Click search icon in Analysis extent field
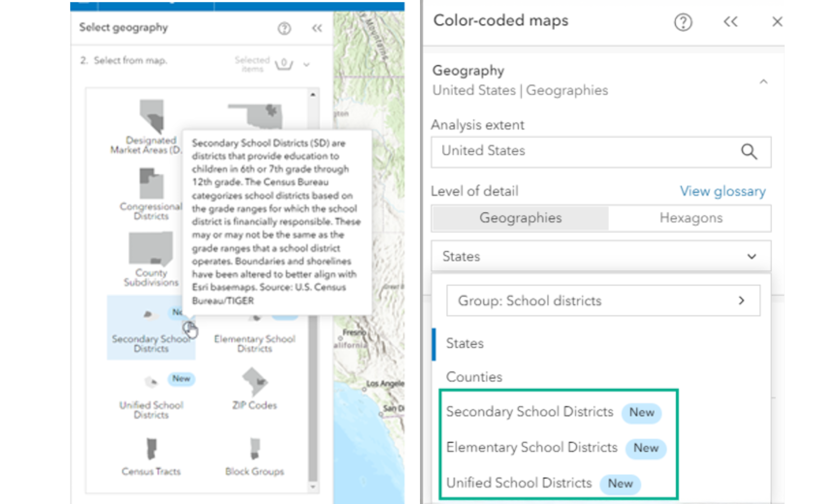Screen dimensions: 840x504 pyautogui.click(x=749, y=152)
